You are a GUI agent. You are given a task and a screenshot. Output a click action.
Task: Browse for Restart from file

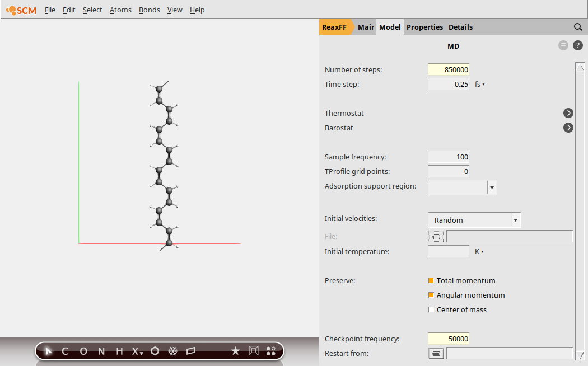(x=436, y=353)
